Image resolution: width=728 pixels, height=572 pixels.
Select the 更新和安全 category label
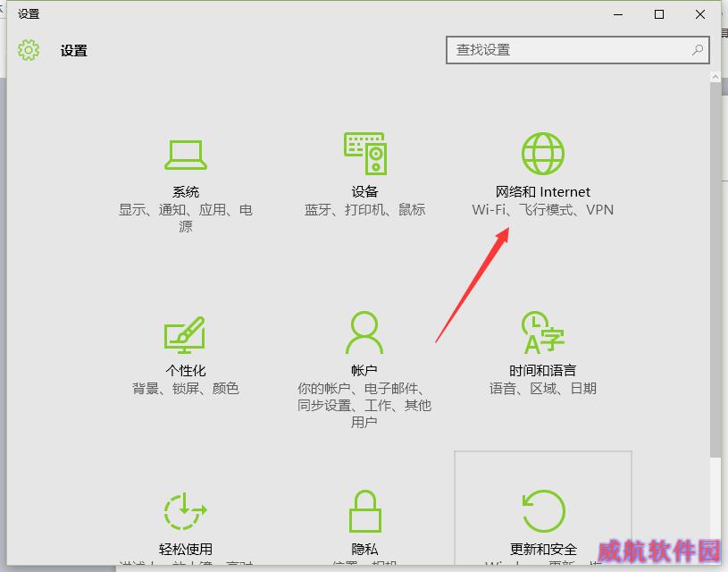[x=543, y=550]
